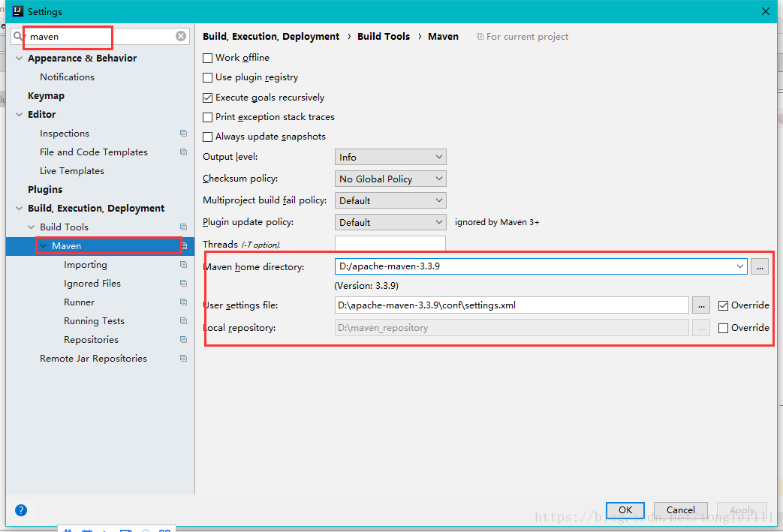783x532 pixels.
Task: Click project-level icon beside Inspections
Action: point(183,134)
